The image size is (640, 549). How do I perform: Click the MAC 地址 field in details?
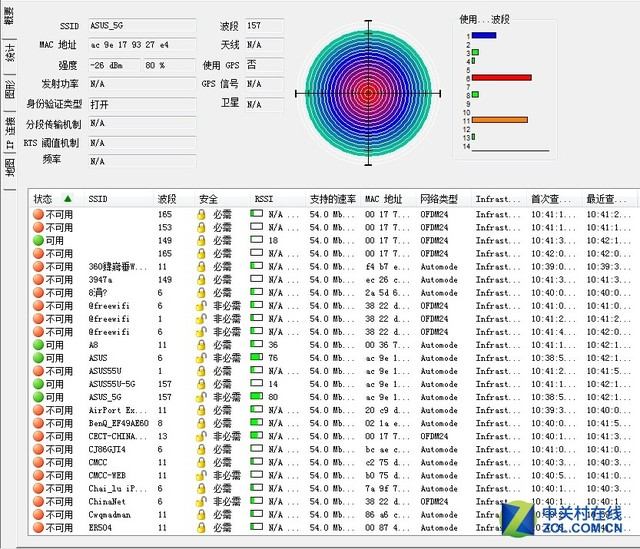pyautogui.click(x=142, y=44)
